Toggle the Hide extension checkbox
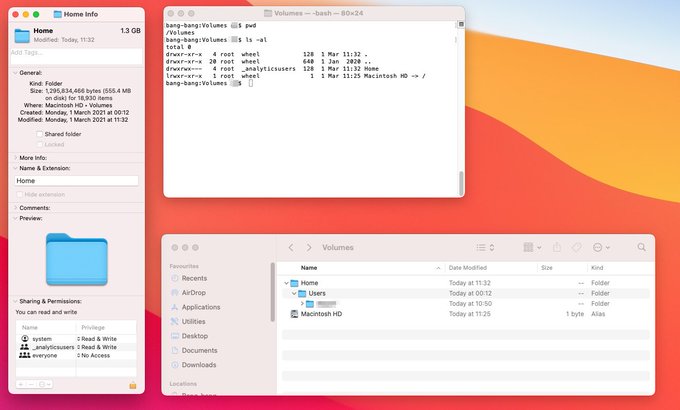This screenshot has width=680, height=410. 20,194
